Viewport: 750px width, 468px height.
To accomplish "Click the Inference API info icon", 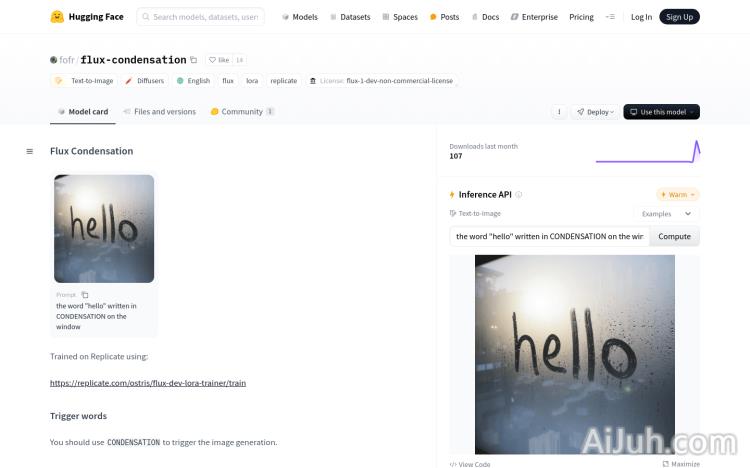I will [518, 195].
